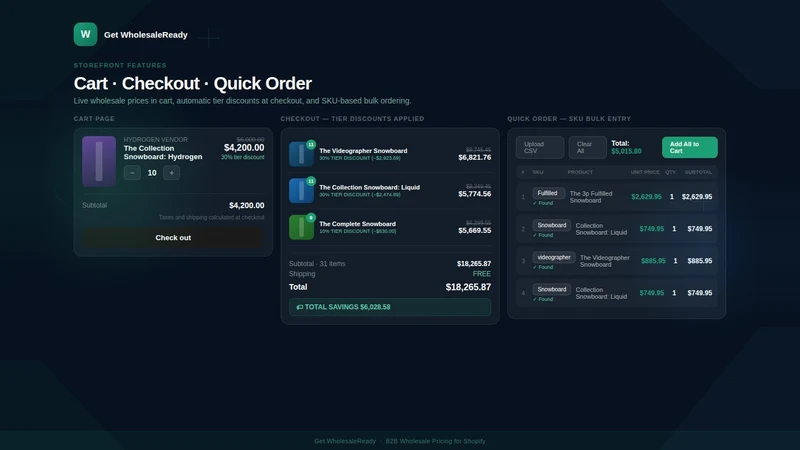Screen dimensions: 800x450
Task: Click the Upload CSV button
Action: pyautogui.click(x=540, y=147)
